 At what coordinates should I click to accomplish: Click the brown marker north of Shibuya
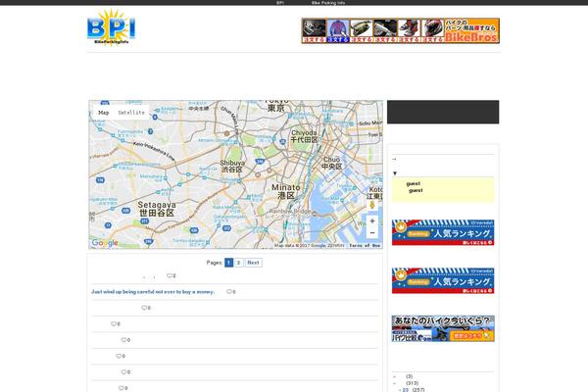pos(227,133)
